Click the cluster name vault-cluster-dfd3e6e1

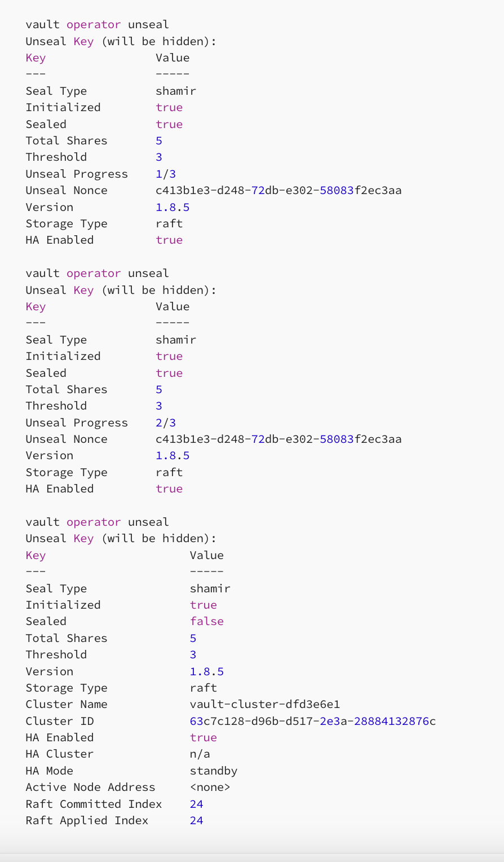click(x=264, y=704)
